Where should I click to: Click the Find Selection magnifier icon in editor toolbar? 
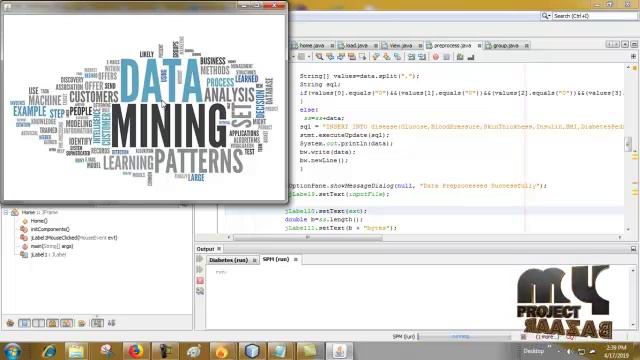tap(319, 57)
